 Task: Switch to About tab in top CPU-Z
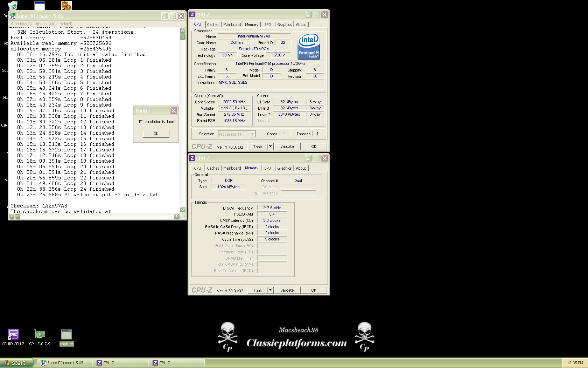pos(301,25)
